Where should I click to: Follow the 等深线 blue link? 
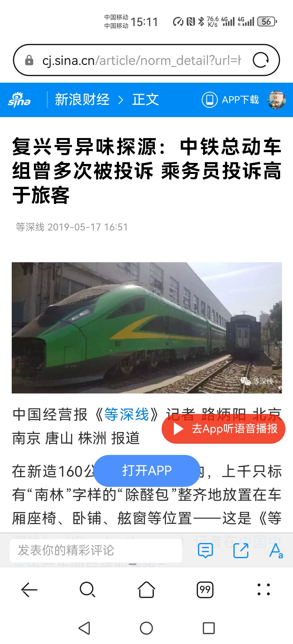[127, 414]
